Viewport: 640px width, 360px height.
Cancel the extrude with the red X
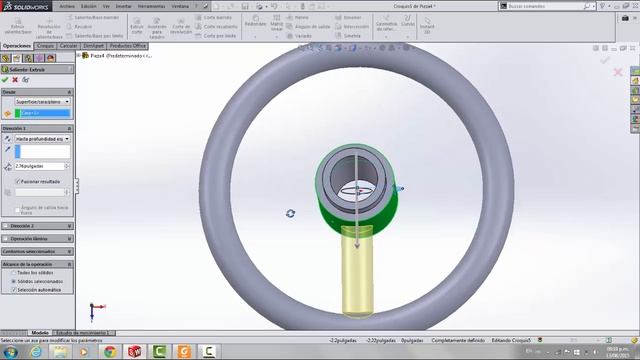15,80
